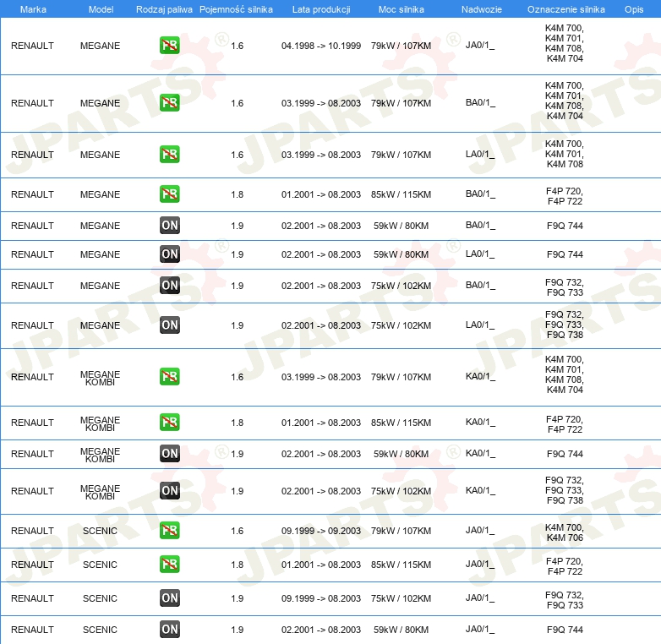Click the JA0/1_ body code in the 04.1998 Megane row
Viewport: 661px width, 644px height.
(x=480, y=45)
